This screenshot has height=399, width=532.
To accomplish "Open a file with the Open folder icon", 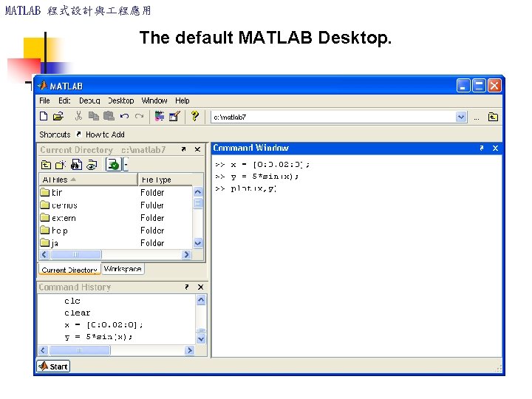I will (x=58, y=117).
